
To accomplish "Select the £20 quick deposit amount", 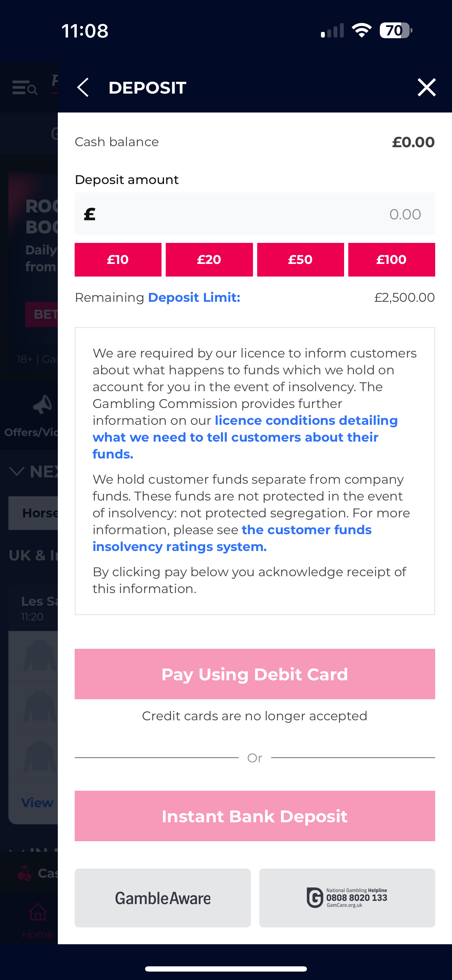I will coord(209,259).
